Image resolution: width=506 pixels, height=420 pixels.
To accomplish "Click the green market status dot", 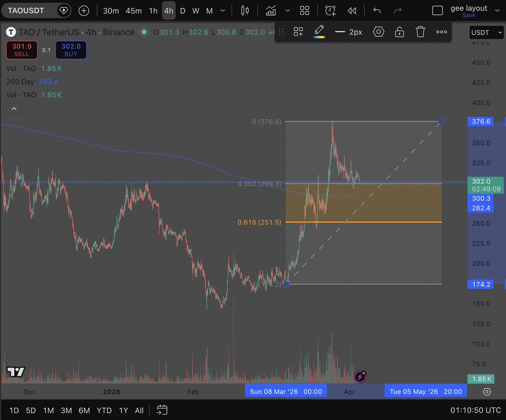I will (x=144, y=32).
